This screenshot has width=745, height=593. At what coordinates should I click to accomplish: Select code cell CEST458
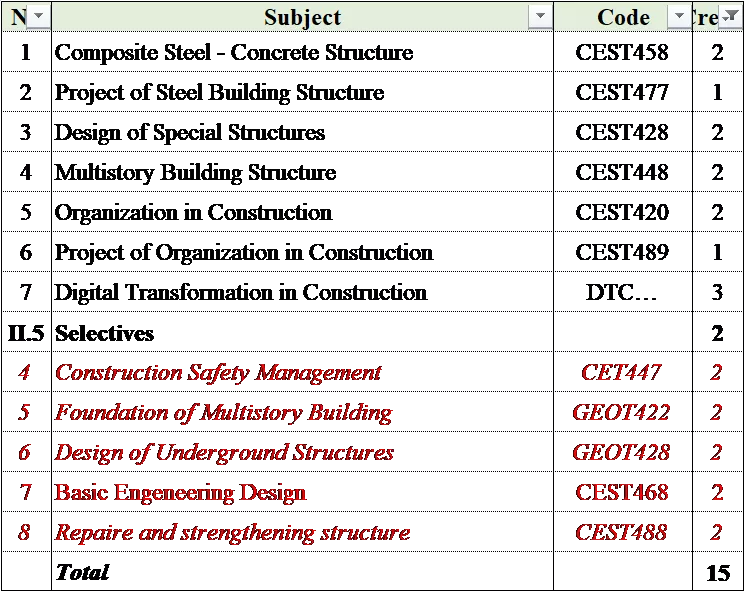point(623,52)
